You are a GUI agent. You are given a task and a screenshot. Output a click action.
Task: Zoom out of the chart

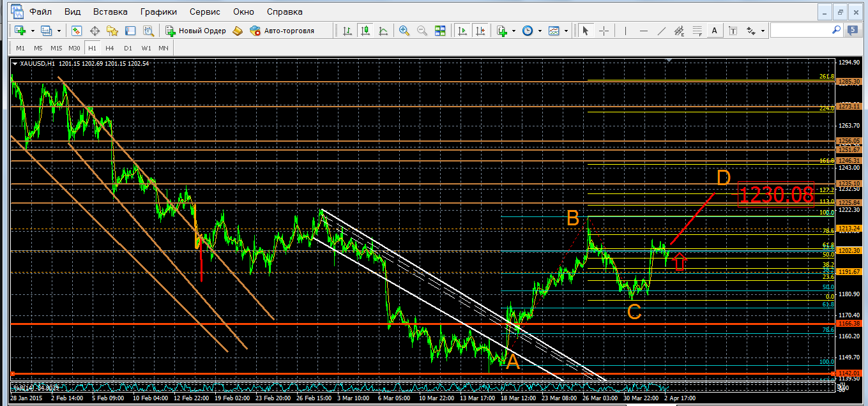click(422, 31)
